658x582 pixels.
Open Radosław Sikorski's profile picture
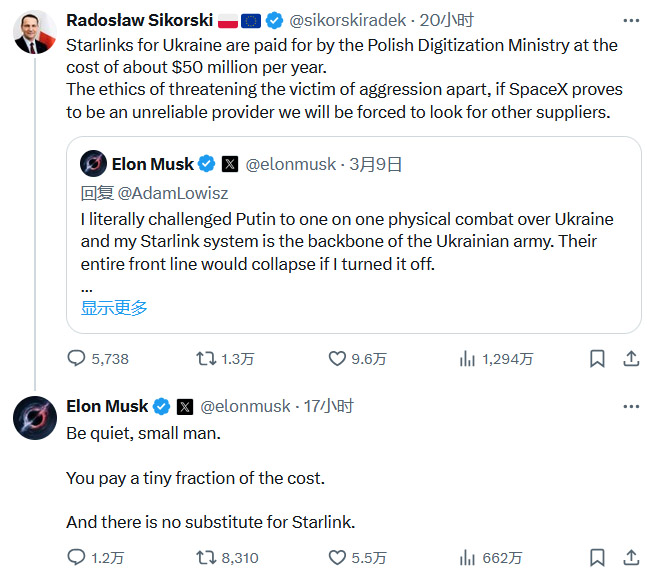pos(35,31)
